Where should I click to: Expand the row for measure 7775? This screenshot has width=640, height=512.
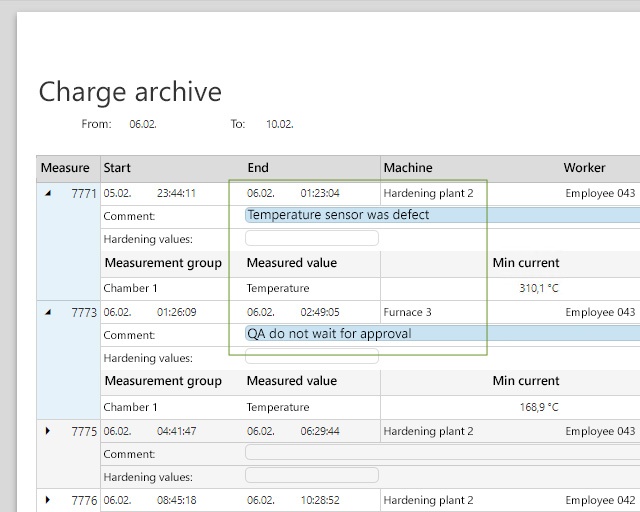click(48, 431)
